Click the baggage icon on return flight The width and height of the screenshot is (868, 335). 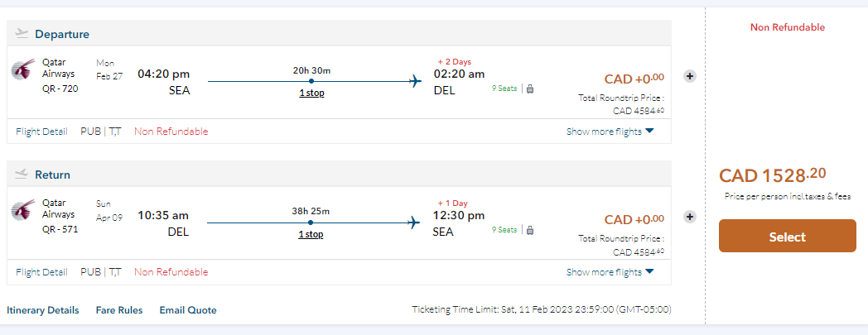[530, 229]
